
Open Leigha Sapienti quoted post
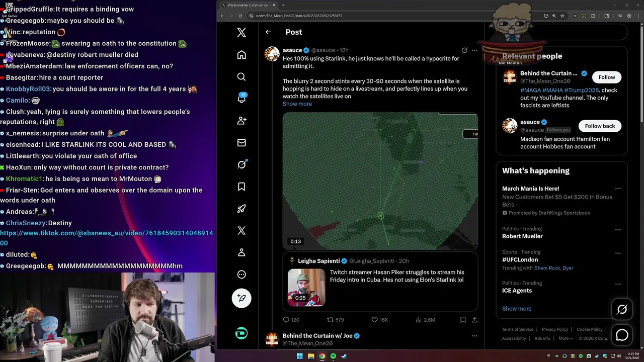tap(380, 281)
